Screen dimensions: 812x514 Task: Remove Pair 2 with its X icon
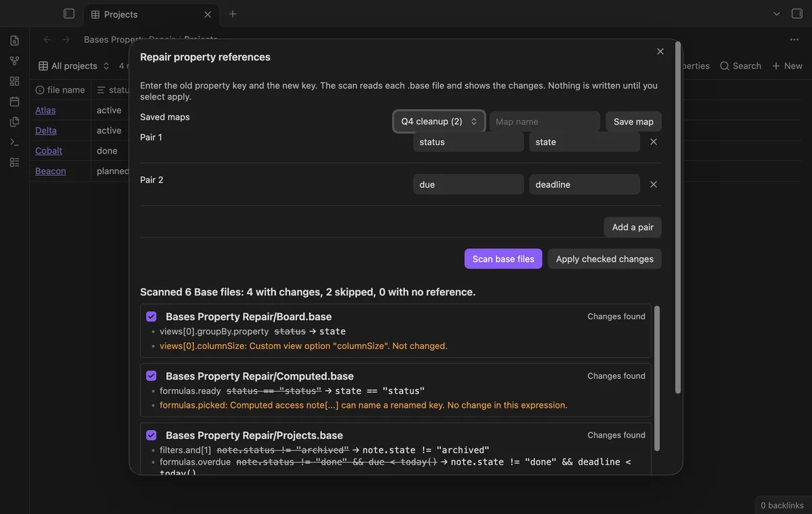tap(654, 185)
